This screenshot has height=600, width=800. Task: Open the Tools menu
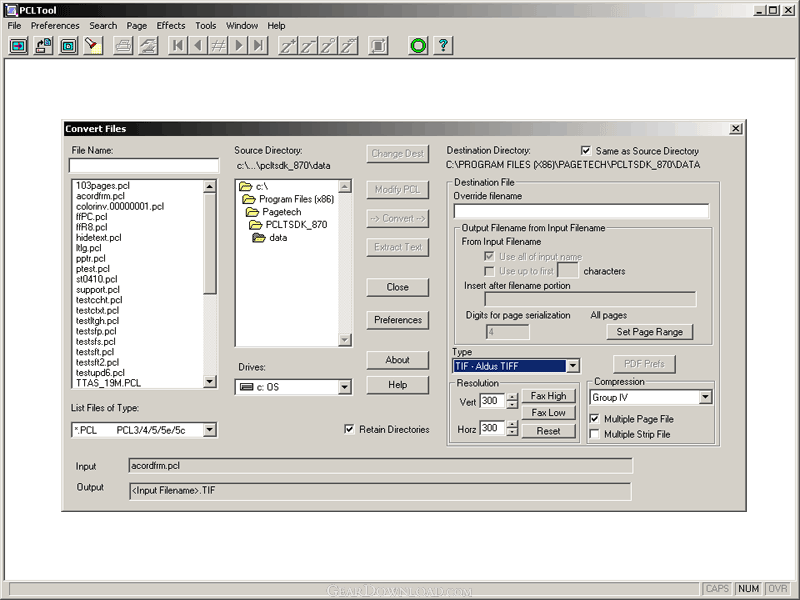click(206, 26)
